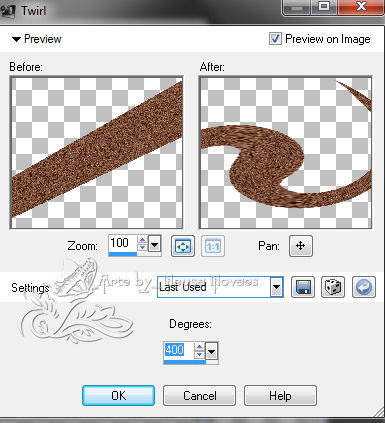Click the blue bar under Zoom field
Viewport: 385px width, 423px height.
(123, 254)
